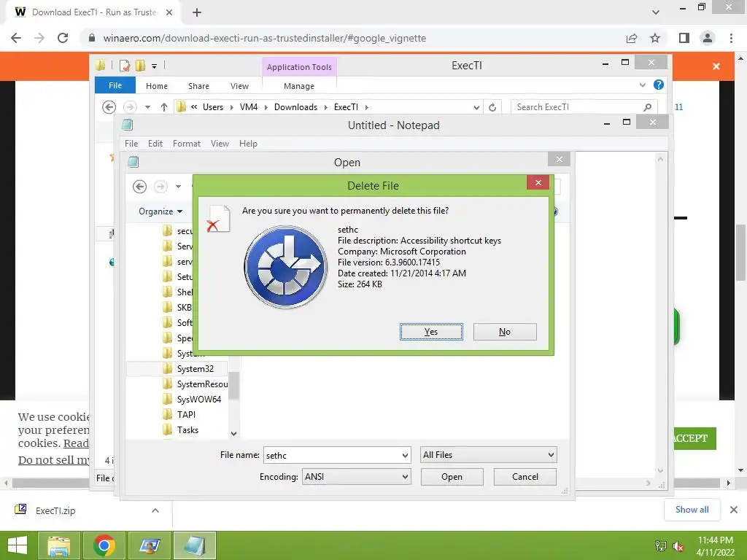Open the Windows Start button
Viewport: 747px width, 560px height.
(x=18, y=545)
